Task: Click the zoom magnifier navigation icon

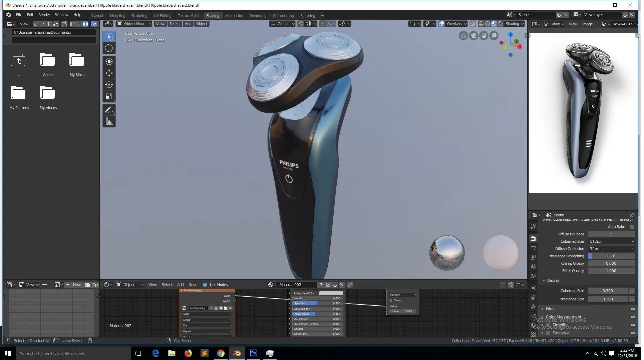Action: click(x=494, y=36)
